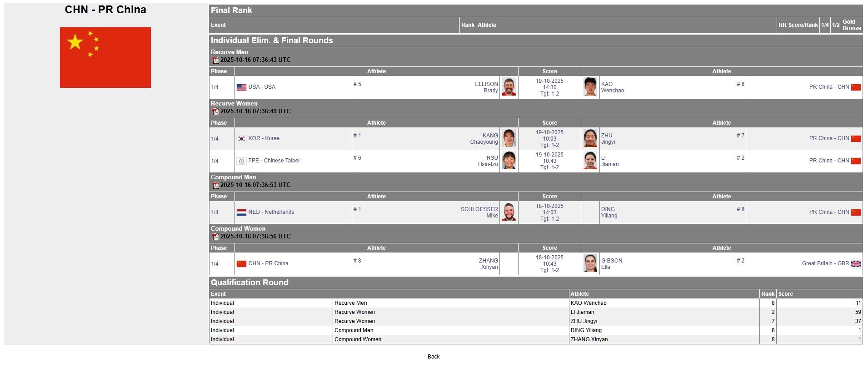Image resolution: width=868 pixels, height=384 pixels.
Task: Select athlete DING Yiliang in the match row
Action: click(609, 212)
